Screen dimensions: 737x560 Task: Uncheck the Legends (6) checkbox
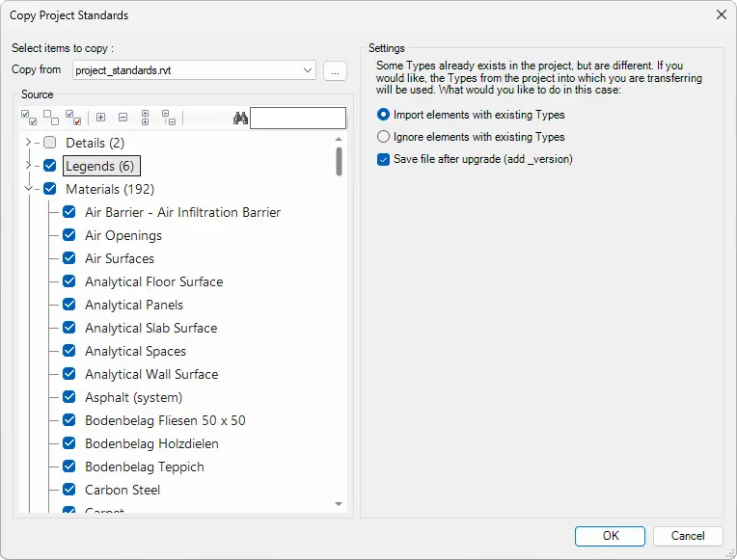50,166
